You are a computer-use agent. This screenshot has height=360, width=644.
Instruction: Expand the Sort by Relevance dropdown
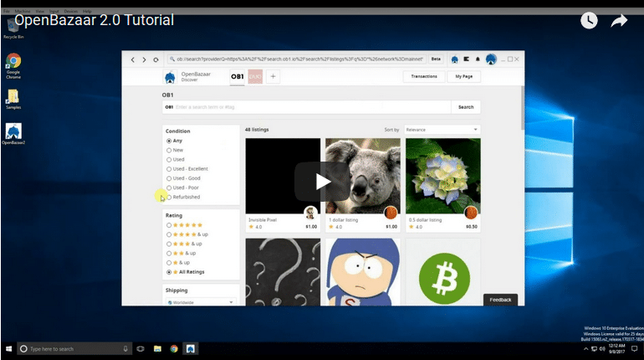coord(442,130)
